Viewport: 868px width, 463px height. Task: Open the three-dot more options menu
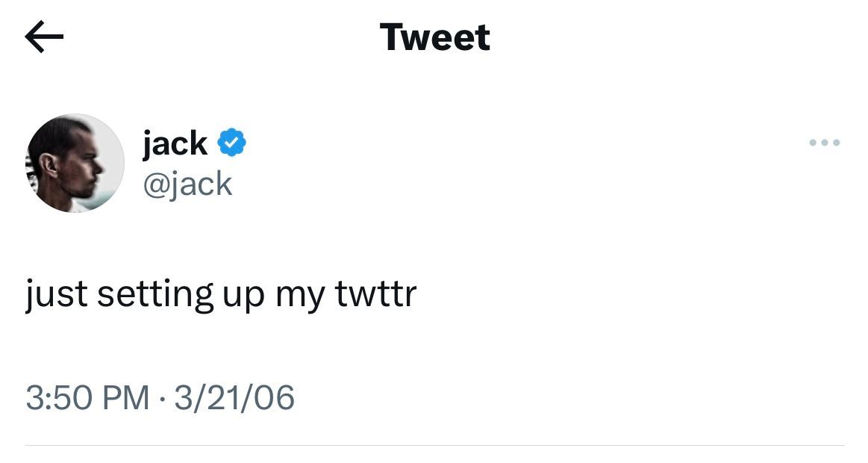coord(825,142)
